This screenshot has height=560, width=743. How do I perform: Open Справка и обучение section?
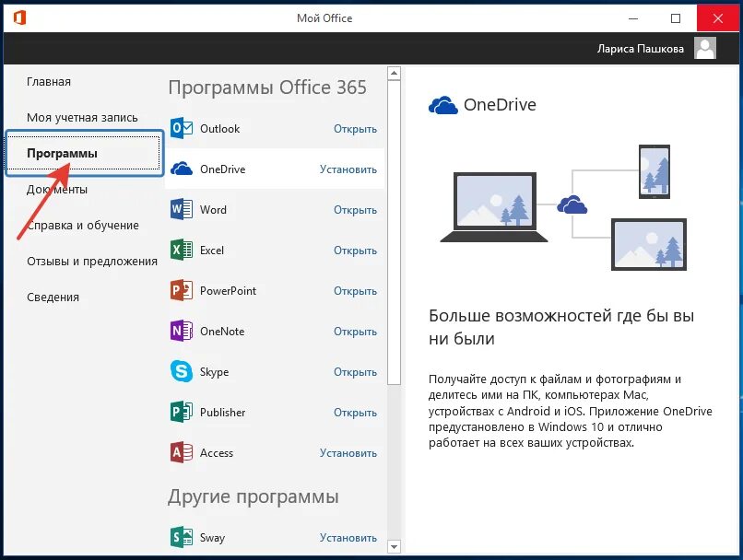click(x=82, y=226)
